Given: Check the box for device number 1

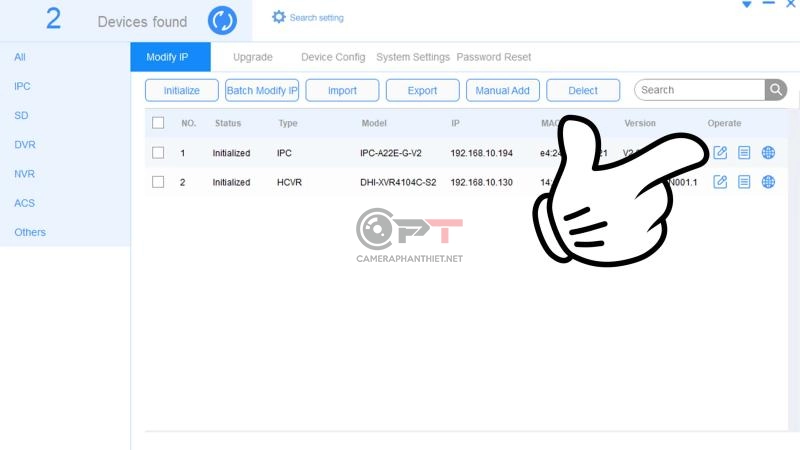Looking at the screenshot, I should point(158,153).
